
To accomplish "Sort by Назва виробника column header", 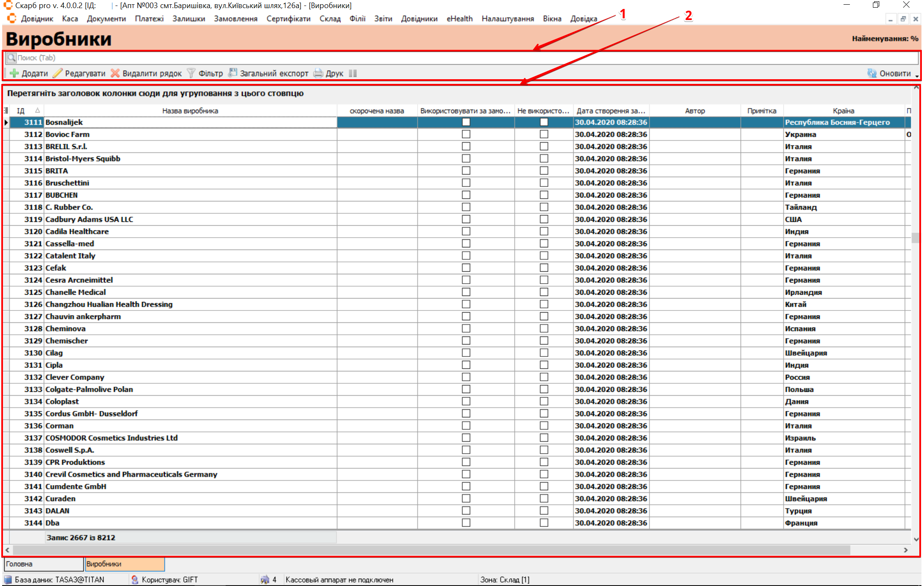I will (x=190, y=111).
